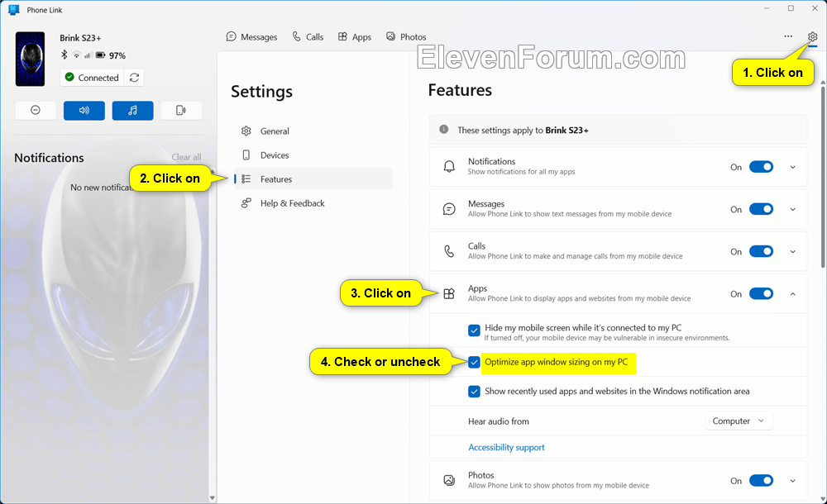Image resolution: width=827 pixels, height=504 pixels.
Task: Click the phone cellular signal bars icon
Action: pyautogui.click(x=88, y=55)
